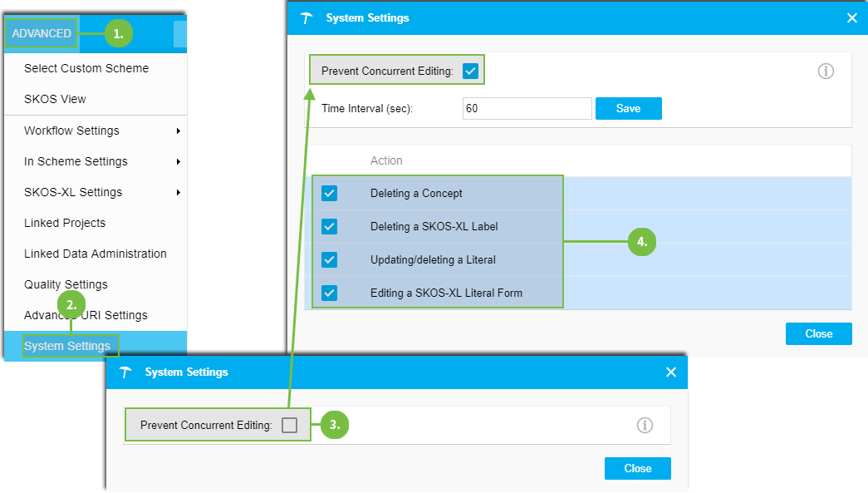Enable the unchecked Prevent Concurrent Editing checkbox

pos(289,426)
